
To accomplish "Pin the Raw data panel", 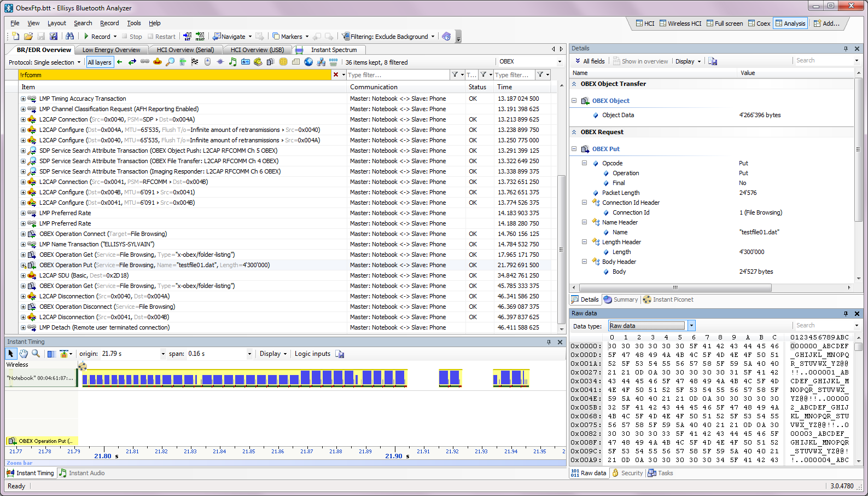I will [846, 314].
